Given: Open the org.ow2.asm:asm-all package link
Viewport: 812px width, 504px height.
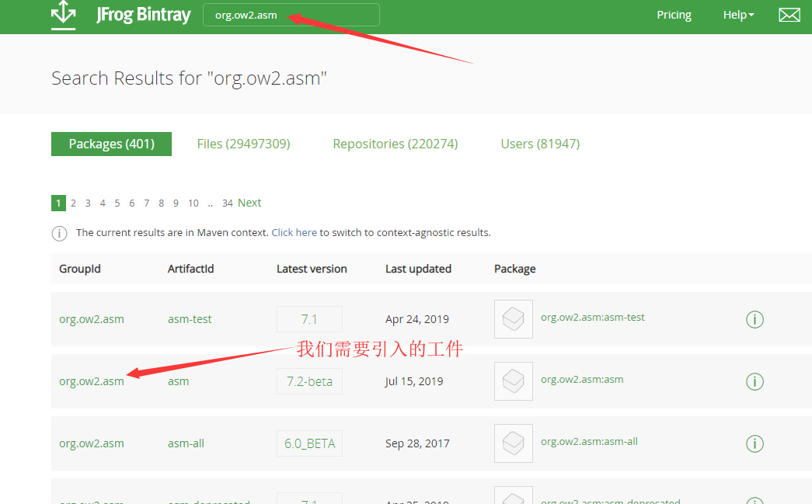Looking at the screenshot, I should pos(589,441).
